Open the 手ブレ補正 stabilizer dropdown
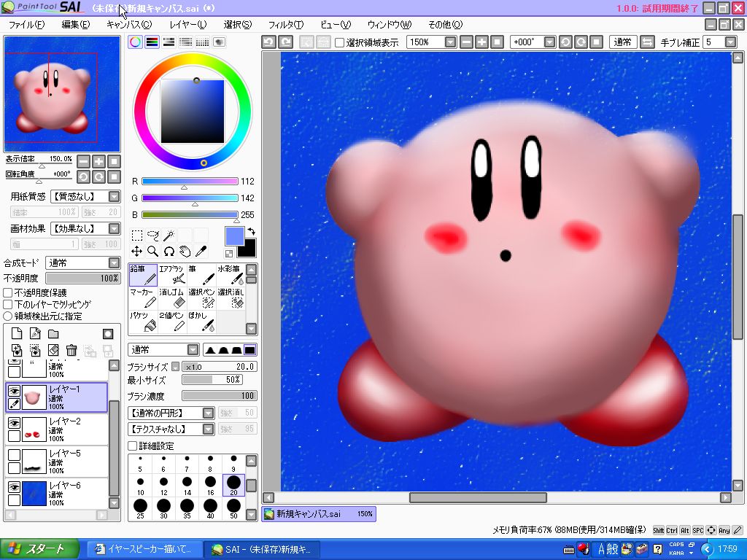The image size is (747, 560). click(x=731, y=42)
